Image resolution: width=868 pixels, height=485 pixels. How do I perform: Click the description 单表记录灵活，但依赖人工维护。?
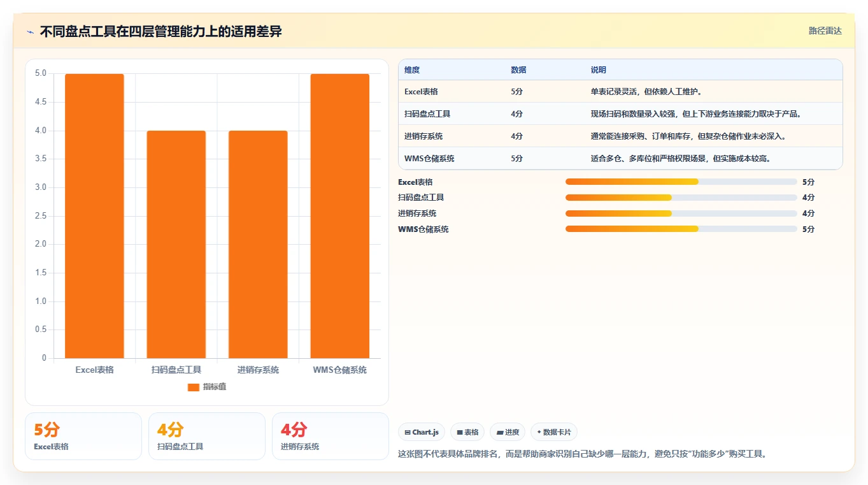648,92
